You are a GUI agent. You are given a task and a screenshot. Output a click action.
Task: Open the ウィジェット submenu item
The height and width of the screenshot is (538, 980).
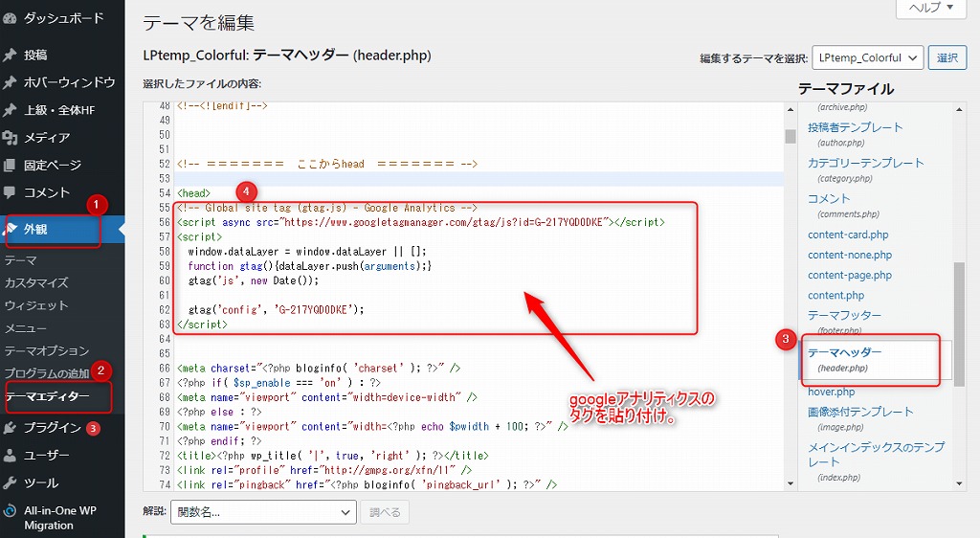coord(36,305)
